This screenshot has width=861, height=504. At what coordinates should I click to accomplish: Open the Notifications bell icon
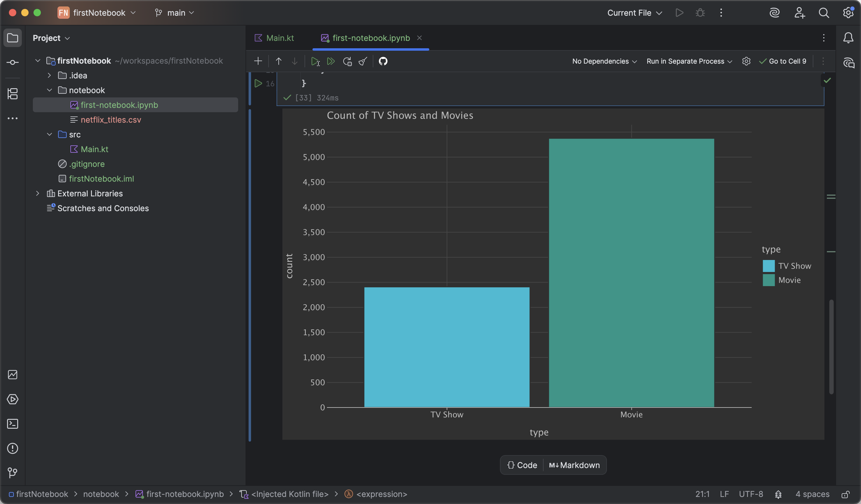848,37
